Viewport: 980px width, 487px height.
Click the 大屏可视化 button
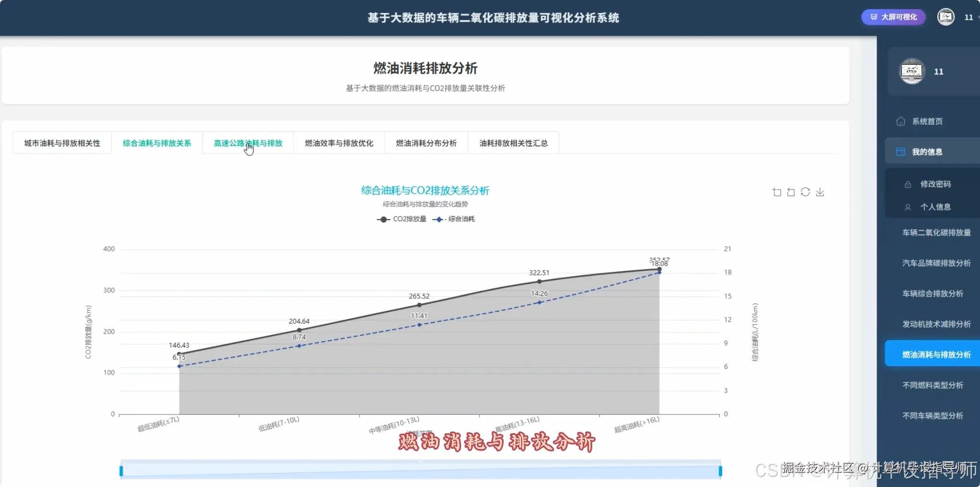coord(893,17)
